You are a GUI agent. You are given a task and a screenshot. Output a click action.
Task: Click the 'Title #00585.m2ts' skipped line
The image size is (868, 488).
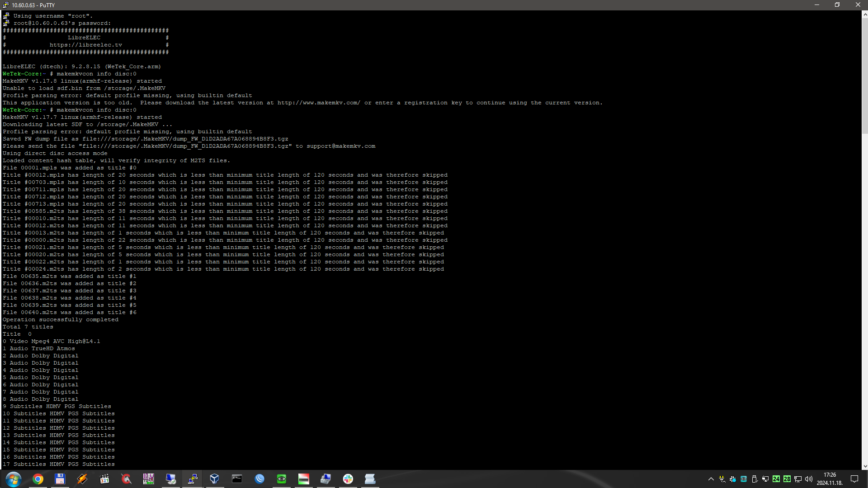coord(225,211)
